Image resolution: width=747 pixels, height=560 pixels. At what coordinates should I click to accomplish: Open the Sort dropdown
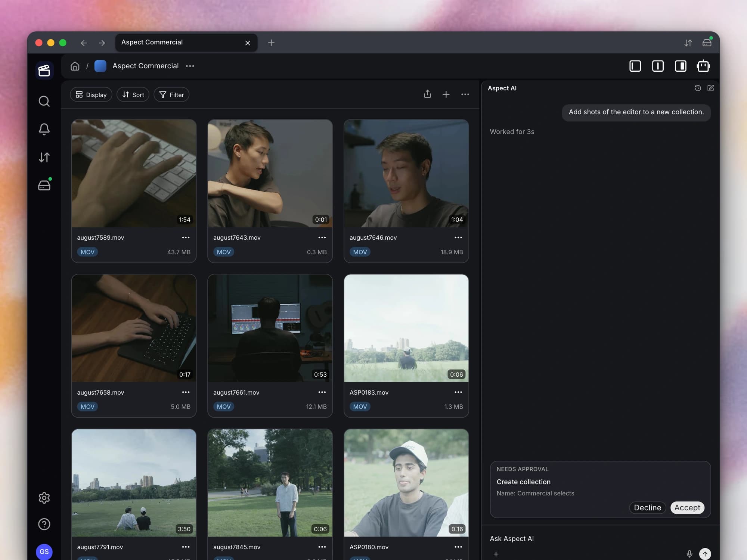(133, 95)
